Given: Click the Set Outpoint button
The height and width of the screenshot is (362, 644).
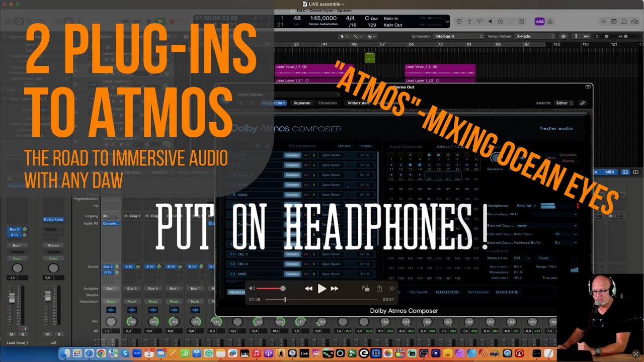Looking at the screenshot, I should tap(478, 292).
